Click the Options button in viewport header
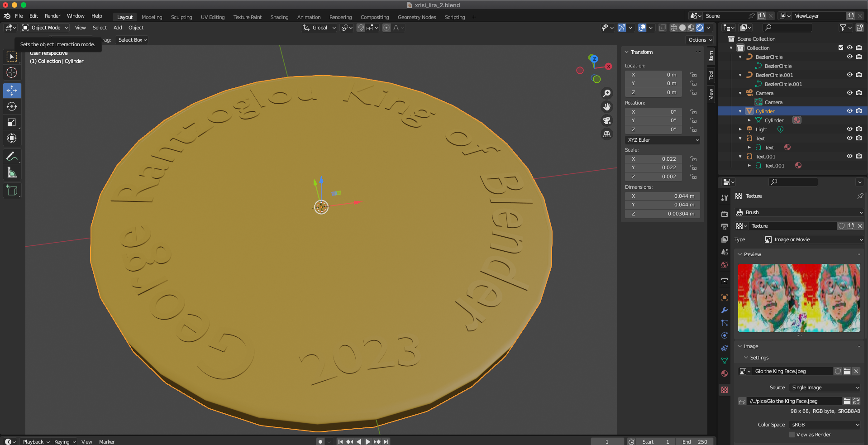Image resolution: width=868 pixels, height=445 pixels. [700, 40]
